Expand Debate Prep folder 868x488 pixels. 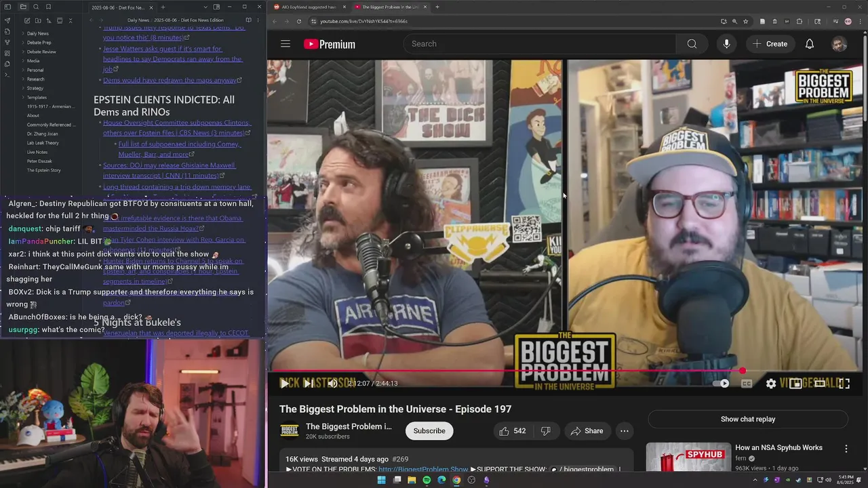(x=39, y=43)
